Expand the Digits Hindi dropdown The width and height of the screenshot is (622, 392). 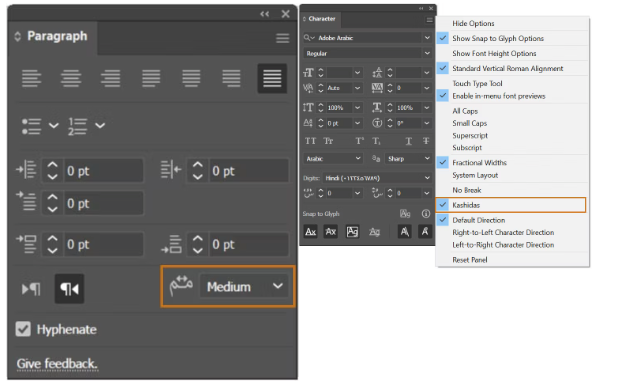377,178
